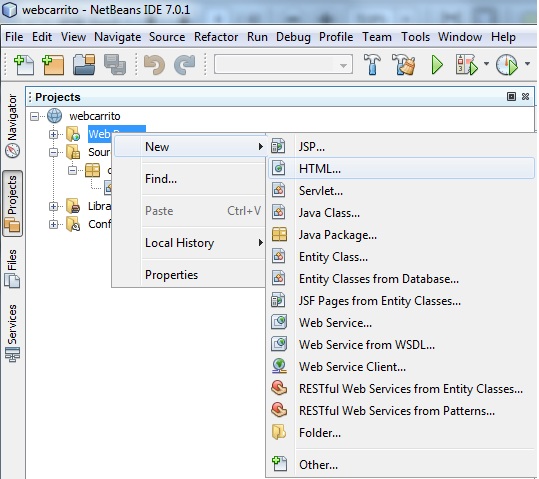Collapse the webcarrito project node
Screen dimensions: 539x479
34,116
